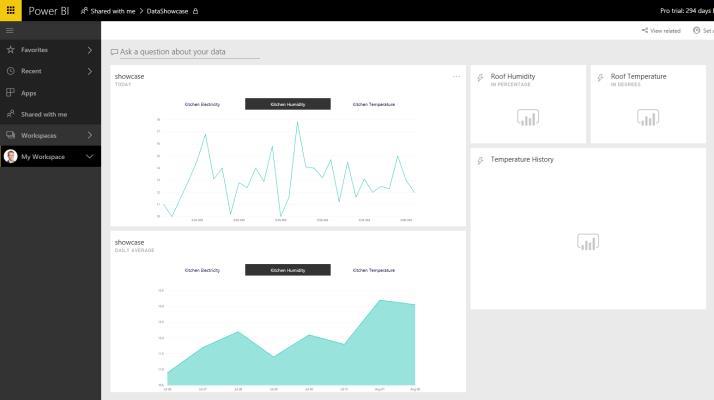Image resolution: width=714 pixels, height=400 pixels.
Task: Expand the Recent flyout chevron
Action: [90, 72]
